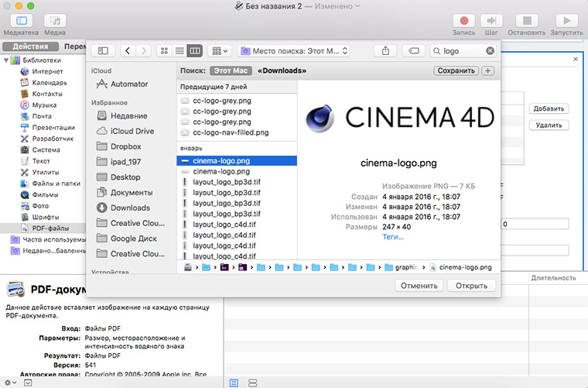Switch file dialog to column view

pos(195,50)
